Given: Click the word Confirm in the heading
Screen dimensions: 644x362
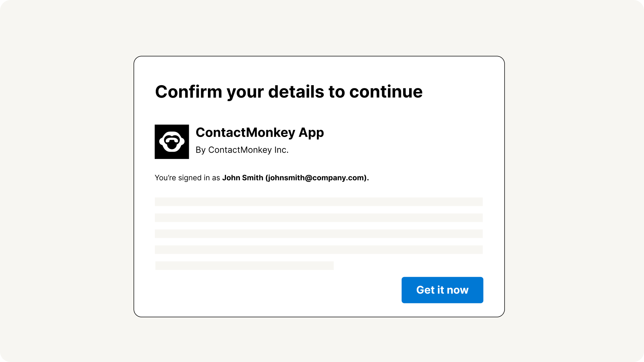Looking at the screenshot, I should [x=189, y=92].
